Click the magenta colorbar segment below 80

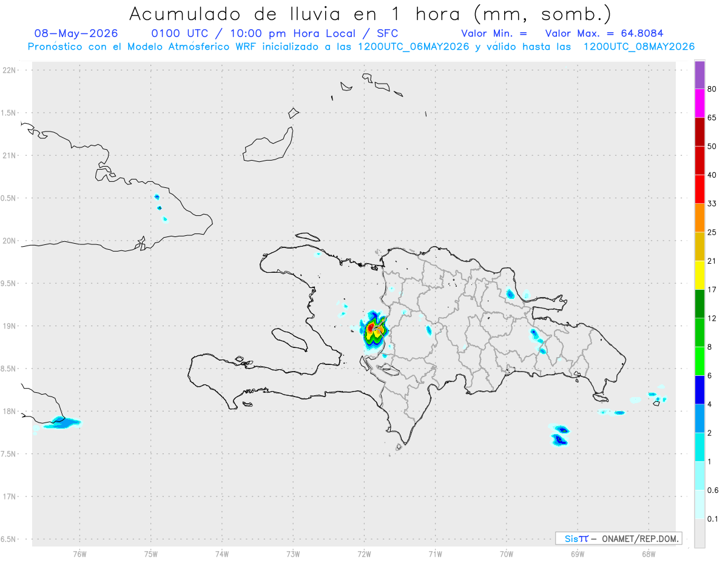(699, 104)
